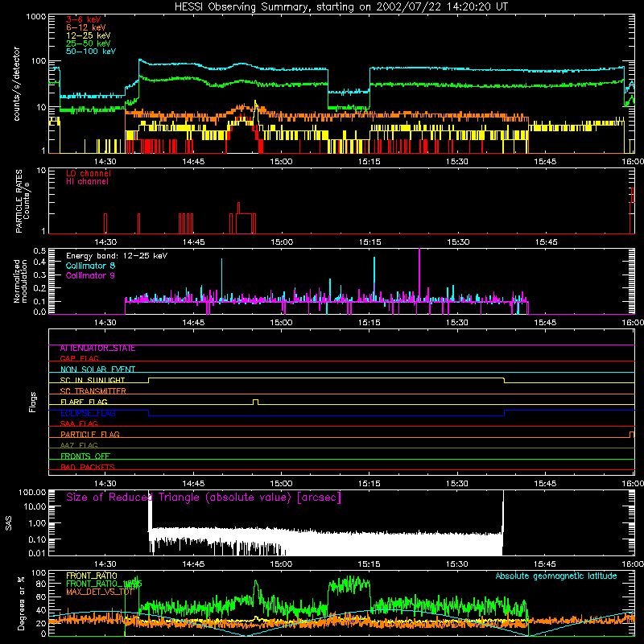
Task: Click the yellow FRONT_RATIO legend label
Action: click(x=92, y=576)
